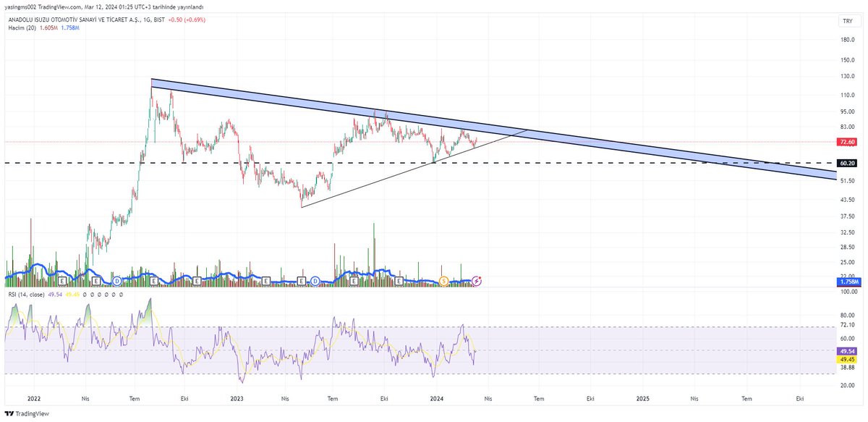Click the red 72.60 current price label

pos(846,142)
